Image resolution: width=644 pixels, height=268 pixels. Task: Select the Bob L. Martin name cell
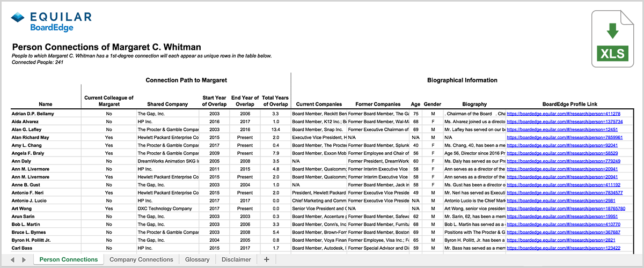tap(46, 224)
